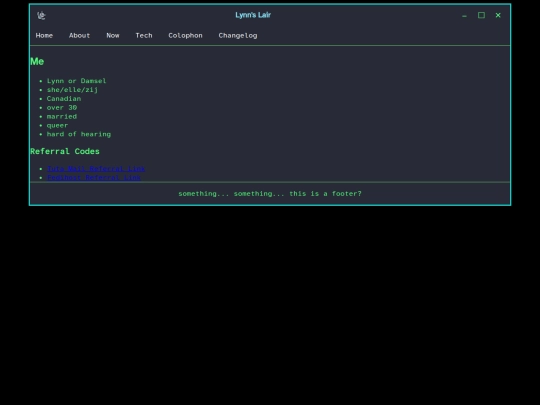Navigate to the Tech page
The image size is (540, 405).
tap(144, 35)
